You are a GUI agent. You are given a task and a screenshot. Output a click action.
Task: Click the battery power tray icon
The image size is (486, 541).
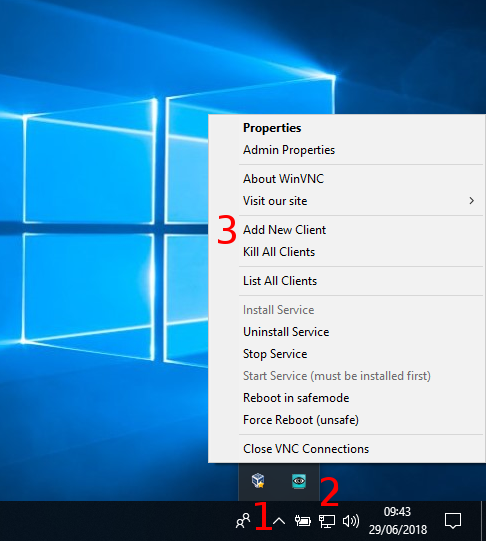302,521
